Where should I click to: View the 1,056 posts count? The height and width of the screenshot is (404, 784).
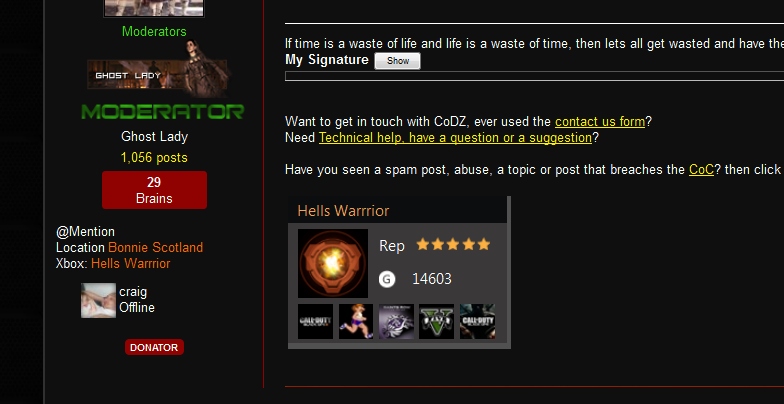pos(154,158)
